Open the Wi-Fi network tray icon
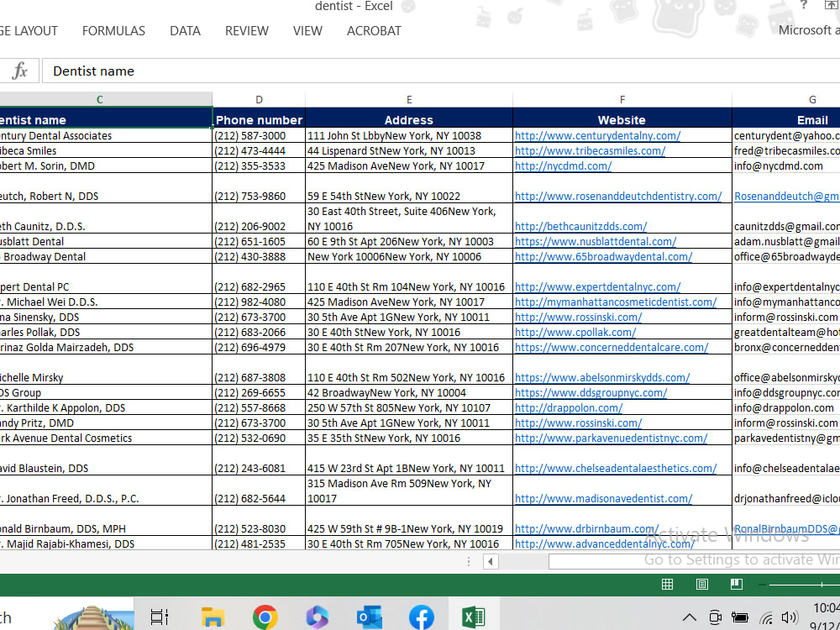Viewport: 840px width, 630px height. tap(767, 618)
